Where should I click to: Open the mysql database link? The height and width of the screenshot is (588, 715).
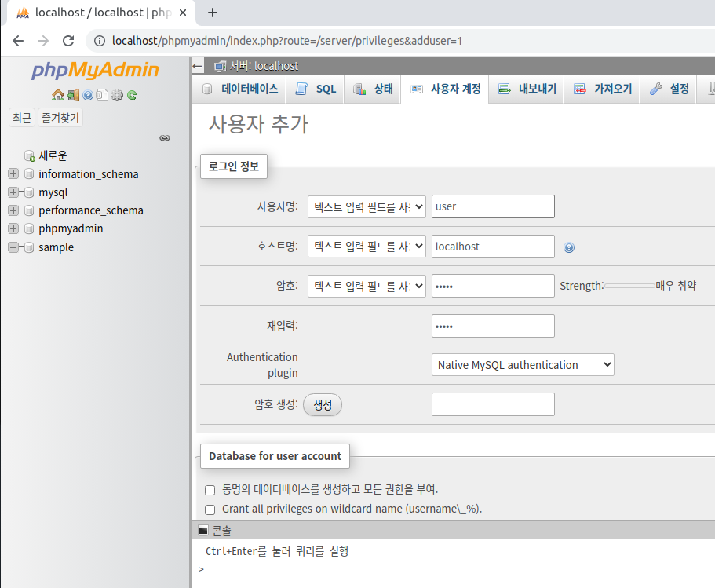tap(53, 192)
